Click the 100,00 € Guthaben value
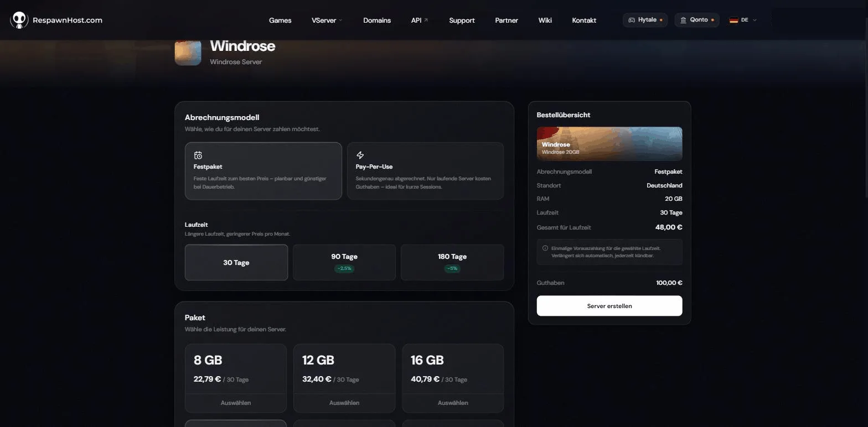 669,283
